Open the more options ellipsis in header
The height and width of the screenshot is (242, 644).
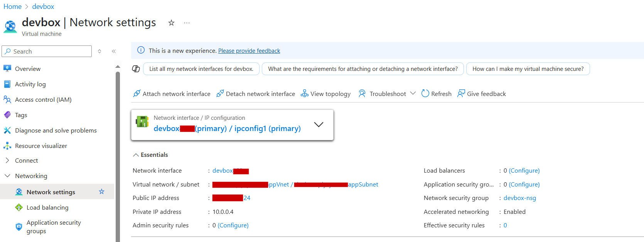187,23
